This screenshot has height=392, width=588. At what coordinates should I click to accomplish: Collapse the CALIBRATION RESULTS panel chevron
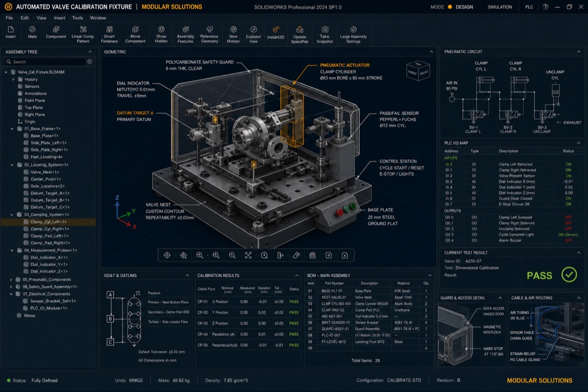297,275
